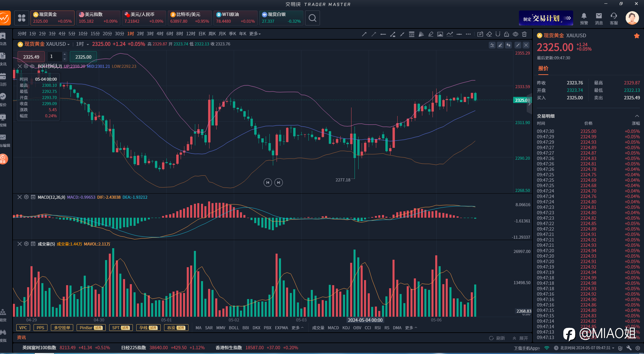Switch to the 15分 timeframe
The image size is (644, 354).
95,34
